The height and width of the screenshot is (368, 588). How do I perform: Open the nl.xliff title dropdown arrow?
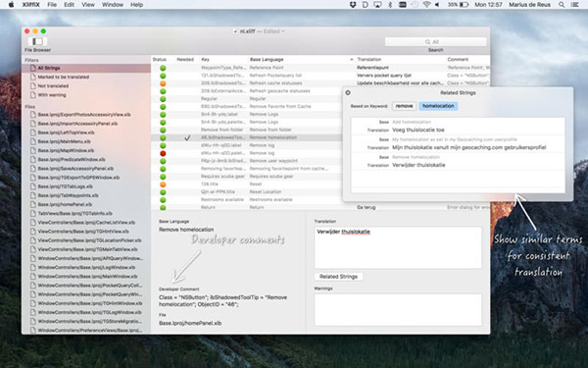coord(283,31)
